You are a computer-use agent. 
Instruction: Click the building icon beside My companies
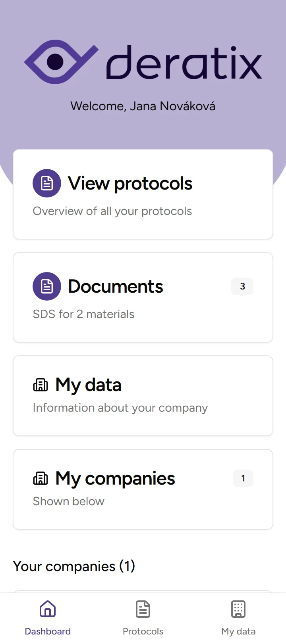tap(40, 478)
